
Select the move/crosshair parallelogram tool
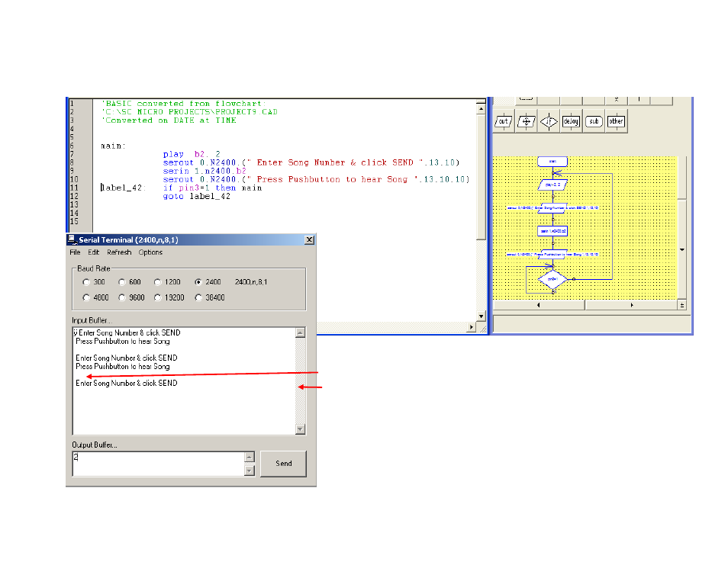click(526, 121)
